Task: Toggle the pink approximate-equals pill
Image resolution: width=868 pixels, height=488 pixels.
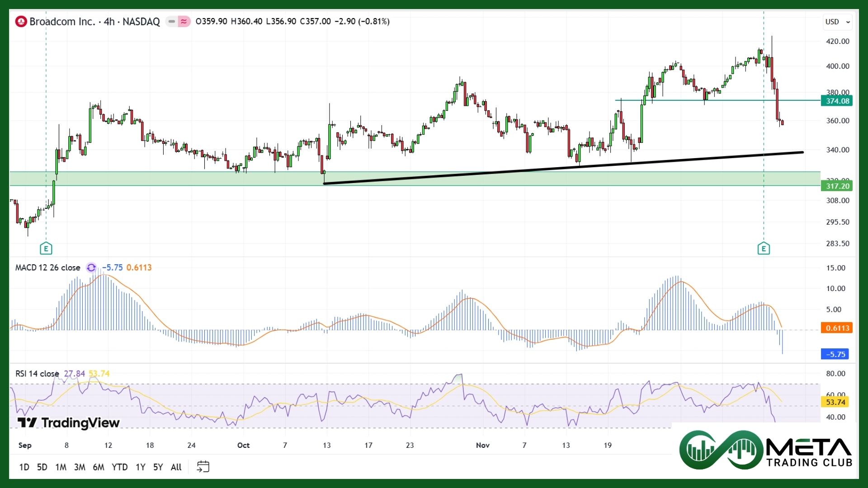Action: (184, 21)
